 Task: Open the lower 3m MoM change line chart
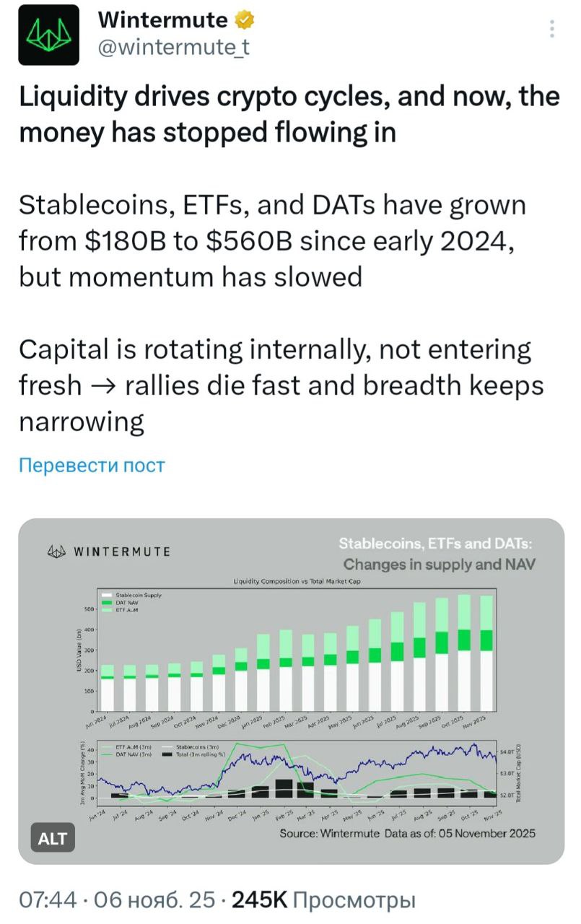[303, 771]
